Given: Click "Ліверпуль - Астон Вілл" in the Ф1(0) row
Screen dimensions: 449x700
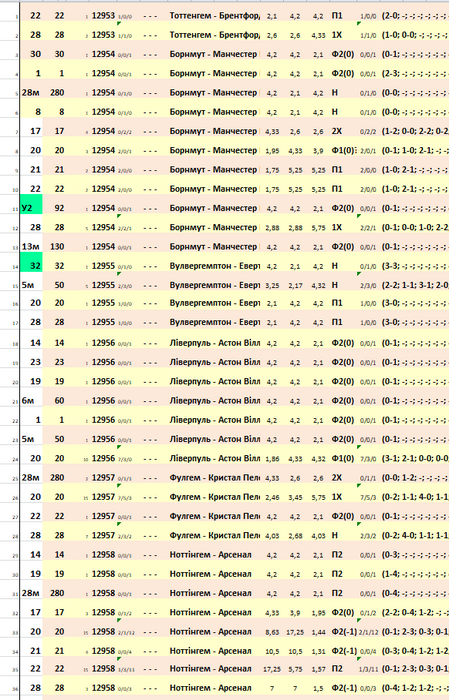Looking at the screenshot, I should [x=214, y=458].
